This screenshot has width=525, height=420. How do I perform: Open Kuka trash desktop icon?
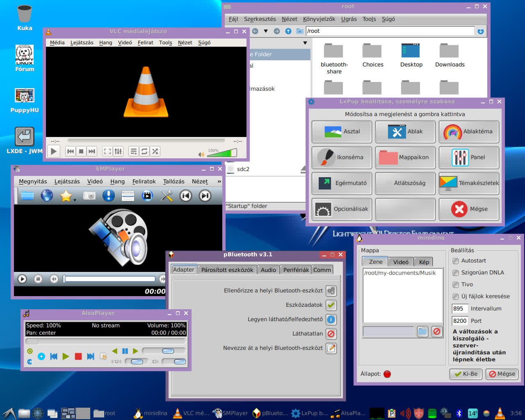(x=25, y=18)
